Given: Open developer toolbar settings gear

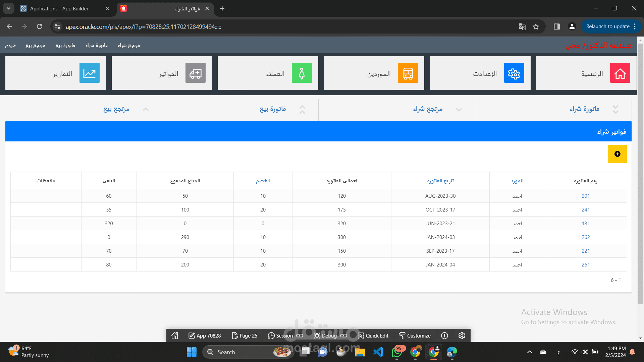Looking at the screenshot, I should (462, 336).
